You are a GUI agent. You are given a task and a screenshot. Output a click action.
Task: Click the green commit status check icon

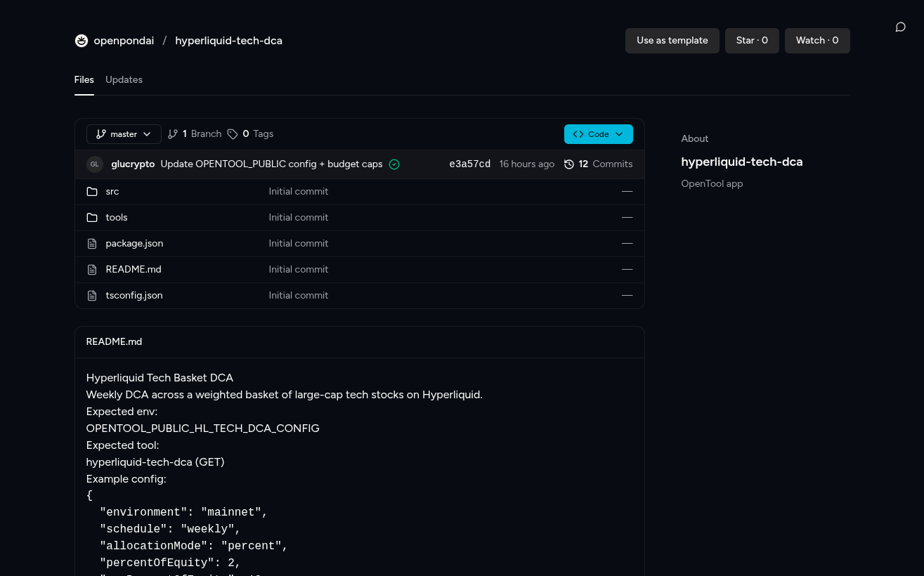[x=394, y=164]
